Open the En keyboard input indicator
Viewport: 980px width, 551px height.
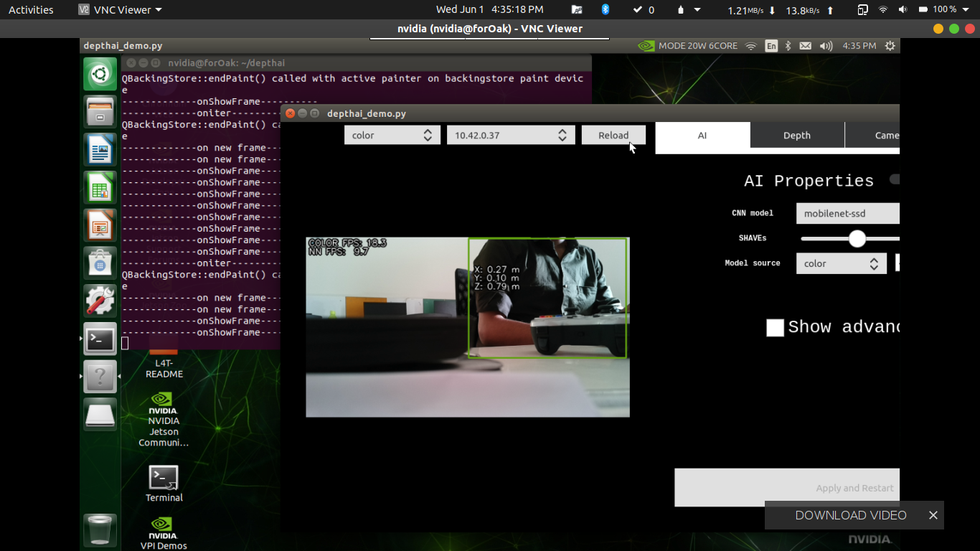771,46
